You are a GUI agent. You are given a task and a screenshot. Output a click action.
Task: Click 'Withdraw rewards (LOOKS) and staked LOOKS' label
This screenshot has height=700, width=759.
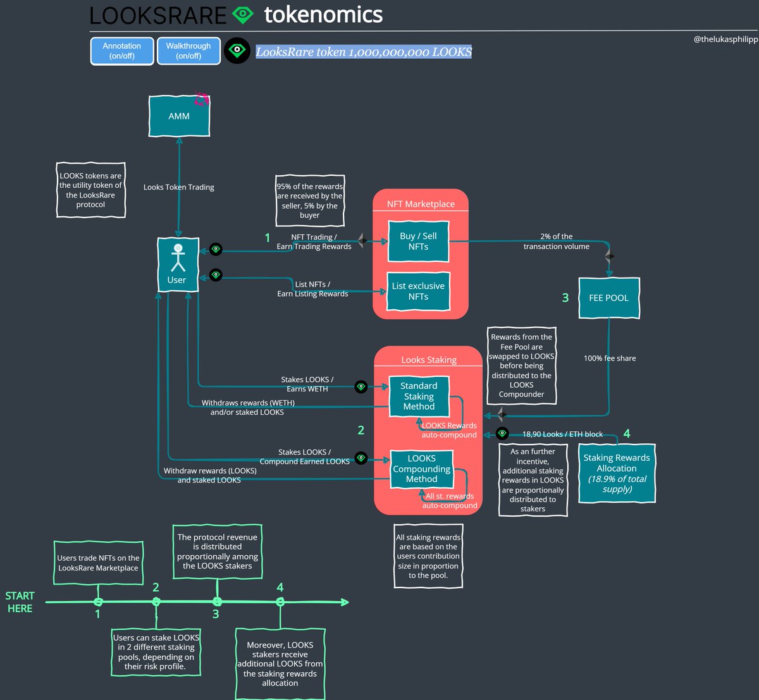point(210,476)
